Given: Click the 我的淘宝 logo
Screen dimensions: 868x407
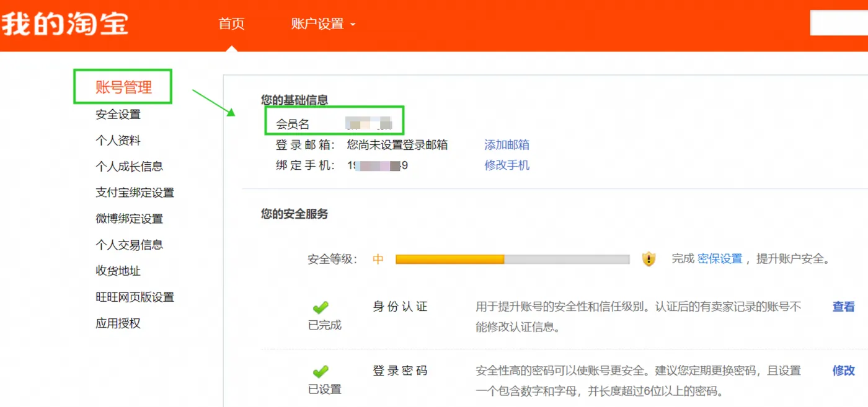Looking at the screenshot, I should coord(64,24).
